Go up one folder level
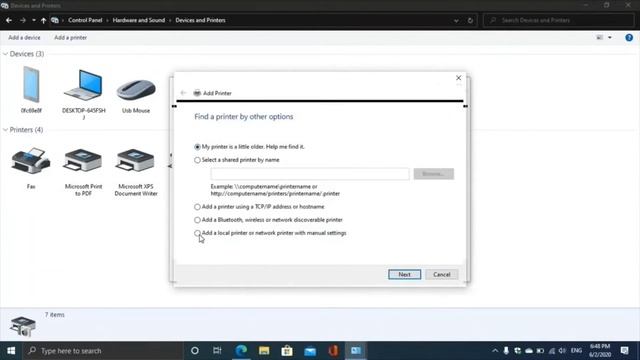640x360 pixels. coord(43,20)
